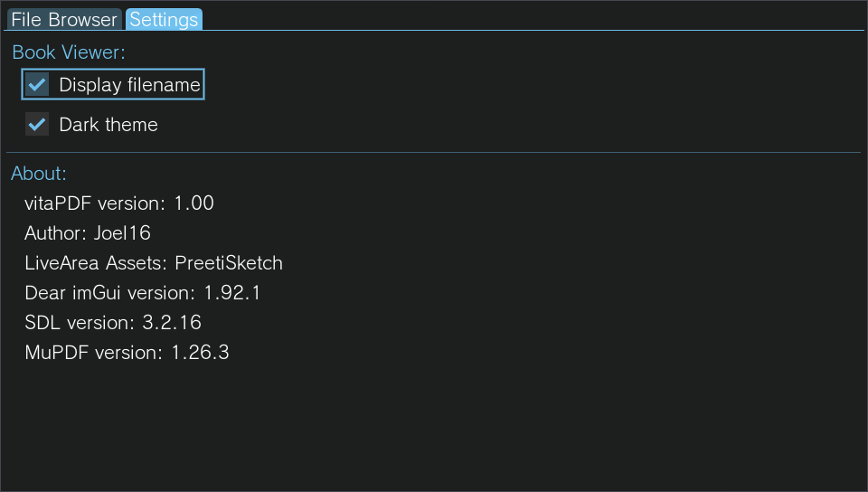Image resolution: width=868 pixels, height=492 pixels.
Task: Switch to the File Browser tab
Action: tap(64, 19)
